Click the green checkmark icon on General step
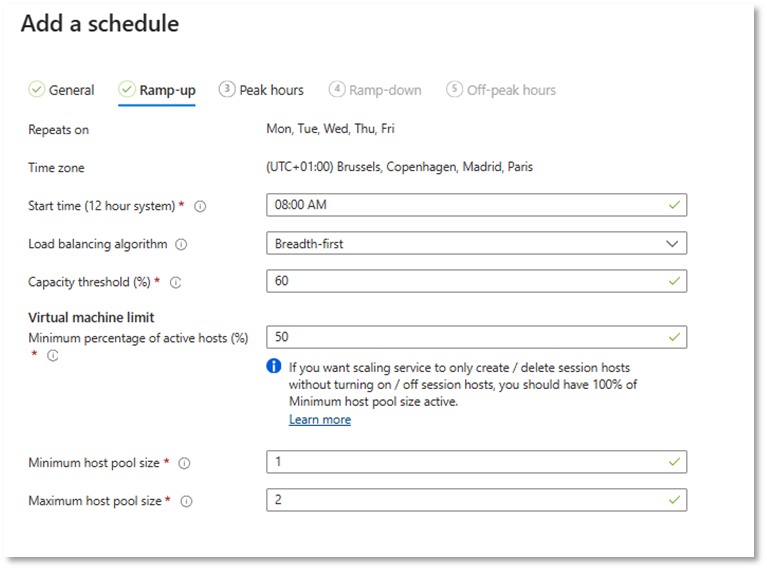 click(36, 90)
